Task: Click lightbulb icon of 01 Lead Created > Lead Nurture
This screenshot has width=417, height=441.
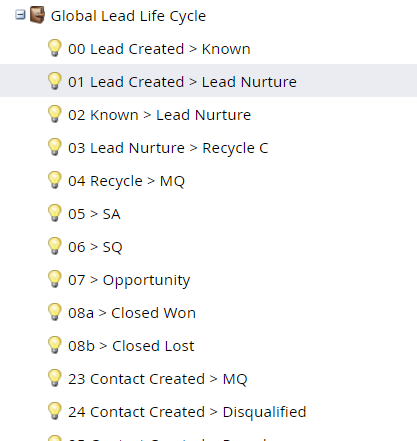Action: click(x=54, y=81)
